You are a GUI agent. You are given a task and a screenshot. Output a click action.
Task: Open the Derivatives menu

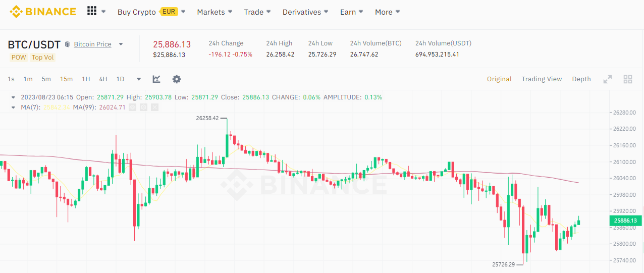pyautogui.click(x=305, y=12)
